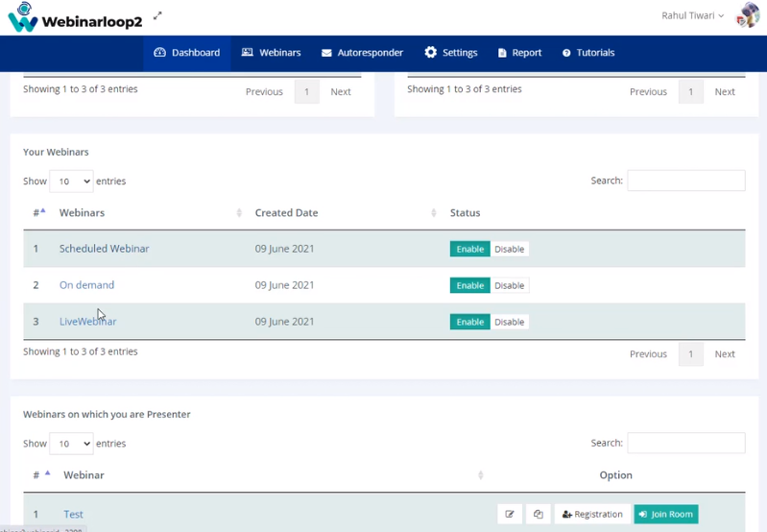Click the Option column header

pyautogui.click(x=616, y=475)
